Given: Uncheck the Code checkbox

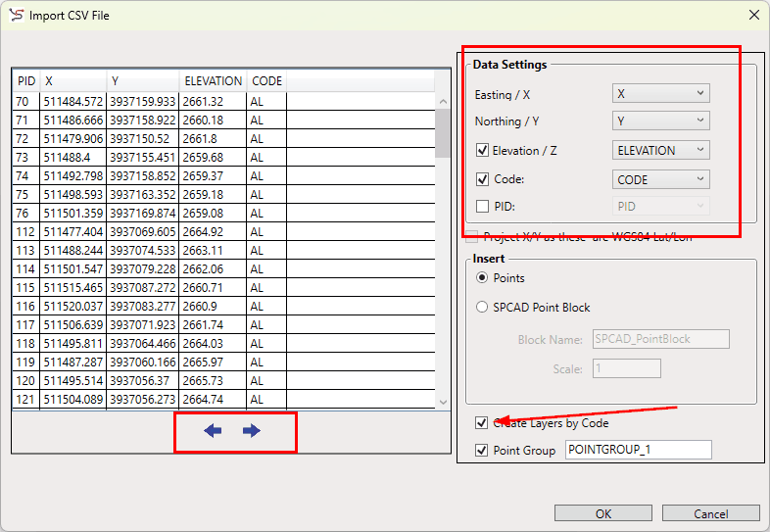Looking at the screenshot, I should click(482, 180).
